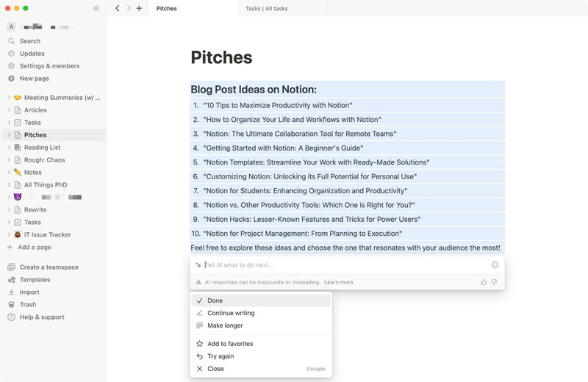Viewport: 588px width, 382px height.
Task: Open the Search item in sidebar
Action: pyautogui.click(x=54, y=41)
